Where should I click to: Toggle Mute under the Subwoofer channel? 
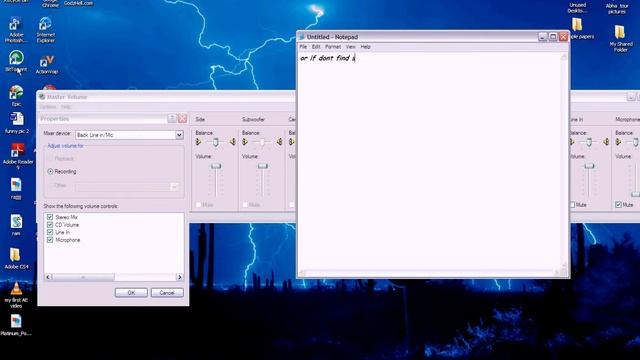click(245, 204)
